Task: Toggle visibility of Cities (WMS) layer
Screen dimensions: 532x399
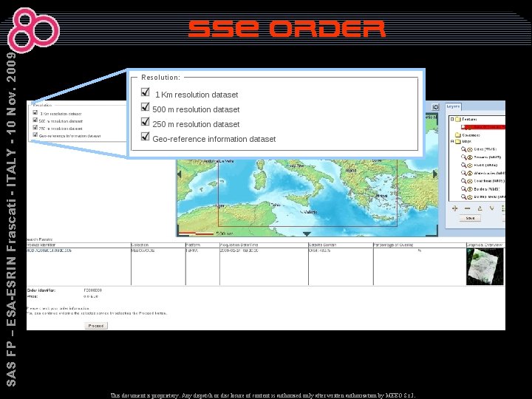Action: pos(470,149)
